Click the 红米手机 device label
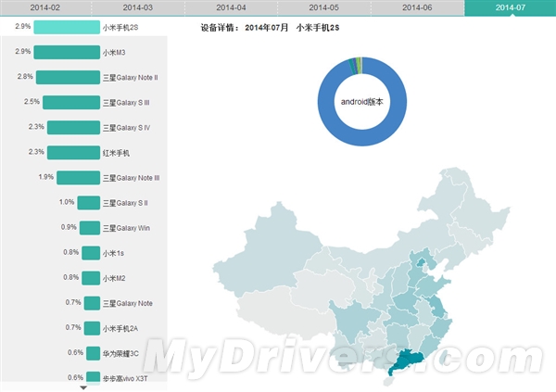This screenshot has height=392, width=556. coord(116,153)
